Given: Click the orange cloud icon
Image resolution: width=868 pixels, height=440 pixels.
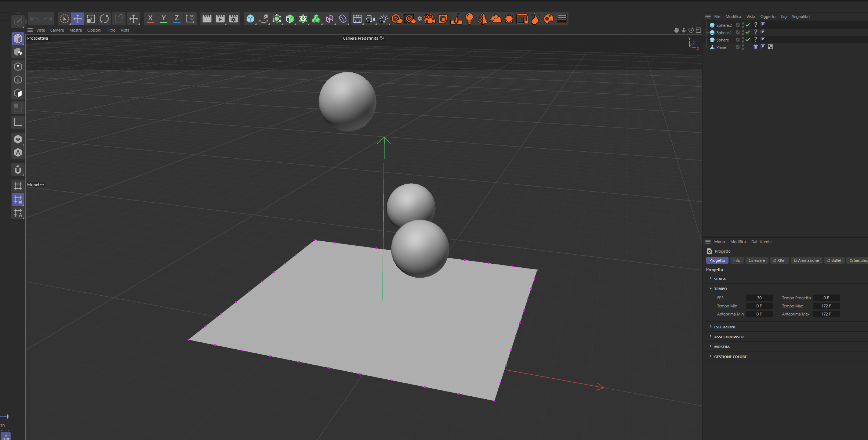Looking at the screenshot, I should 495,19.
